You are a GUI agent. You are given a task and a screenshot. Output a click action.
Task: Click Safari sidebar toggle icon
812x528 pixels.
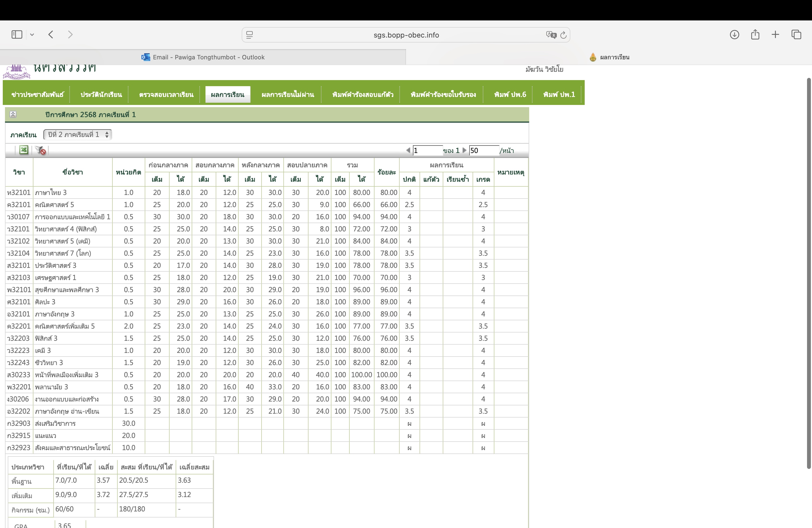17,35
